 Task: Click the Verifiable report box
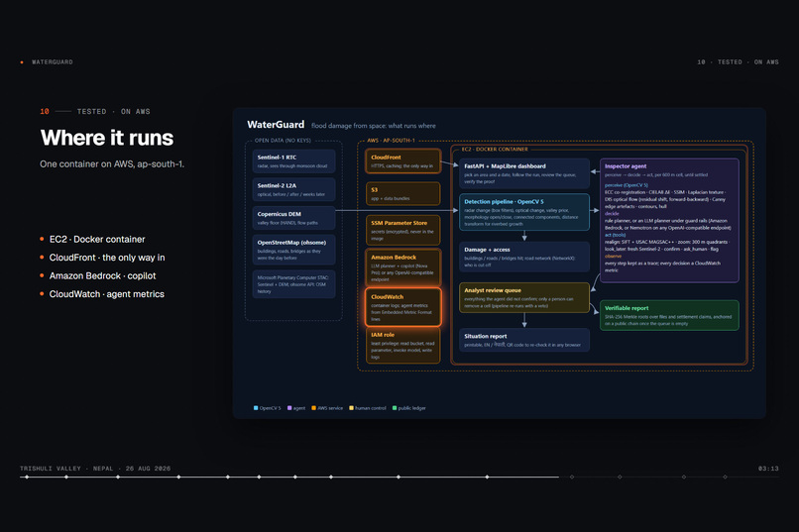(x=669, y=315)
